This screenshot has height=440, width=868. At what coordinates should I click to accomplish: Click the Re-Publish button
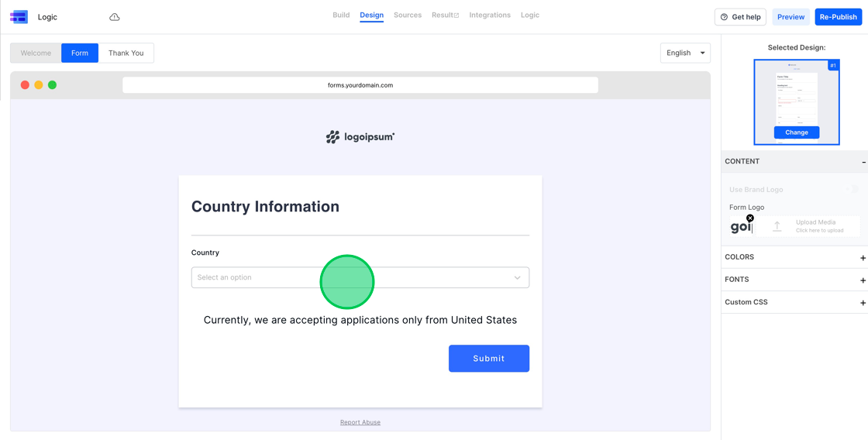click(838, 17)
